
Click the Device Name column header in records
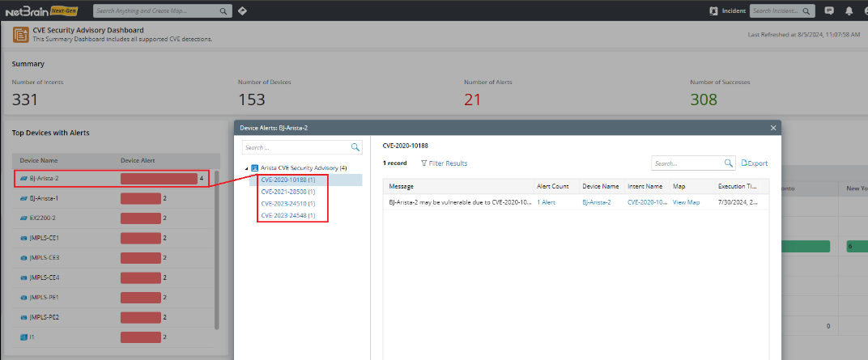point(601,186)
